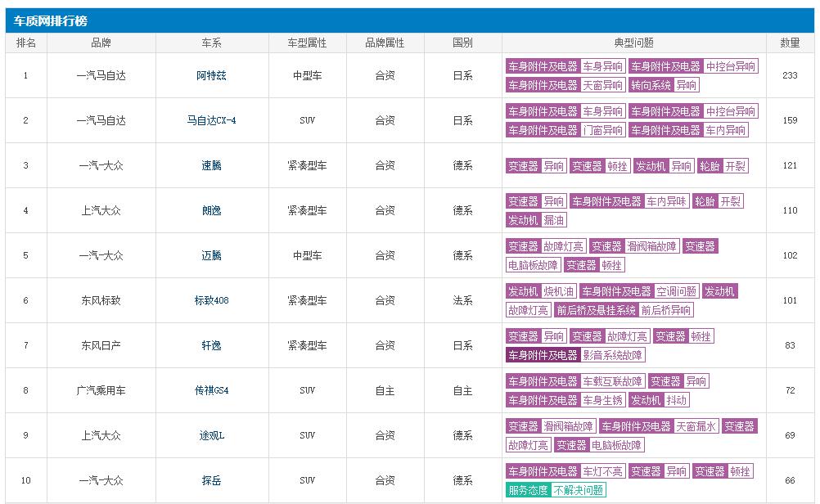Open the 朗逸 series link
This screenshot has height=504, width=820.
click(x=211, y=211)
